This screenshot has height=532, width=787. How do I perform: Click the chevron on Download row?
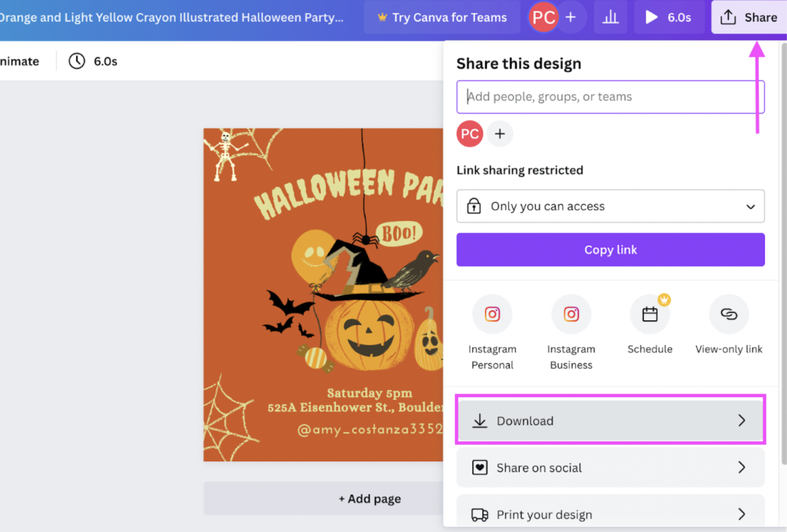coord(742,421)
